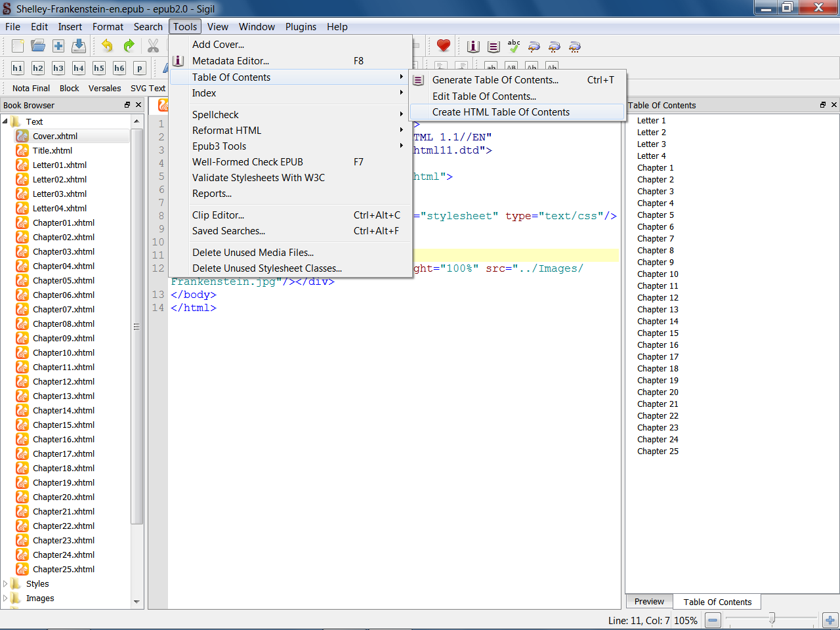The width and height of the screenshot is (840, 630).
Task: Click the Open folder toolbar icon
Action: [x=38, y=46]
